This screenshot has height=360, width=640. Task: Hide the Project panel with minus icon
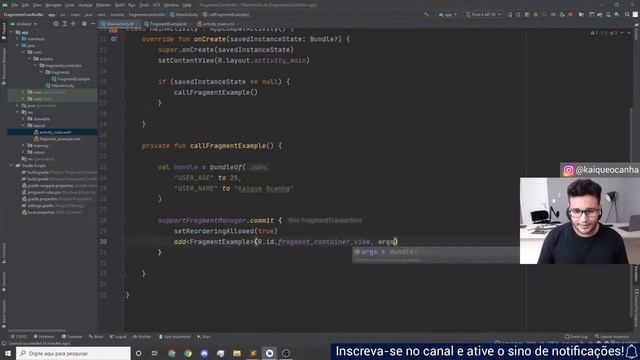(x=93, y=24)
